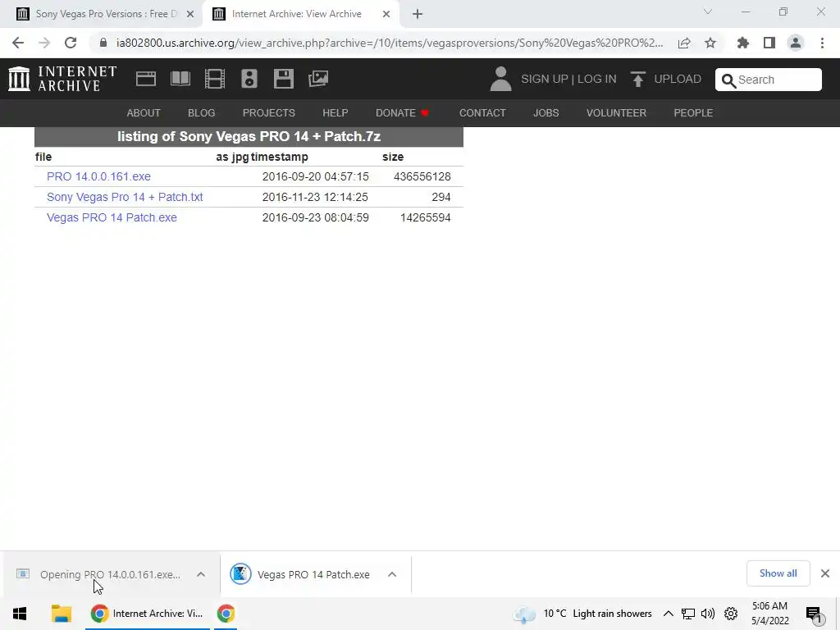Close the downloads bar
840x630 pixels.
click(x=825, y=573)
